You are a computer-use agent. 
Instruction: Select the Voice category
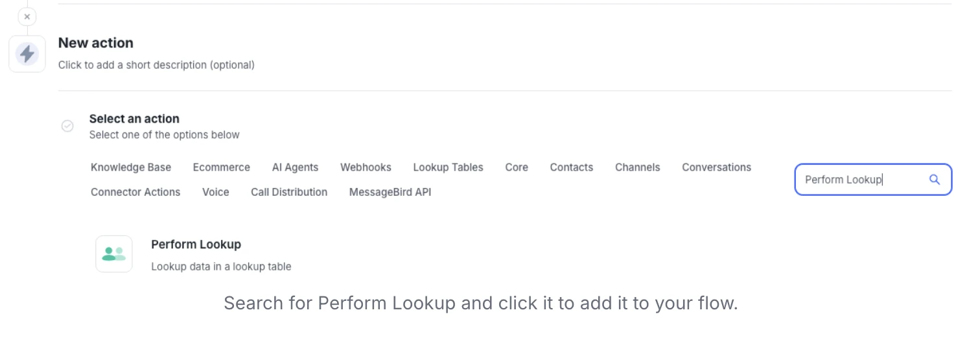(x=215, y=192)
